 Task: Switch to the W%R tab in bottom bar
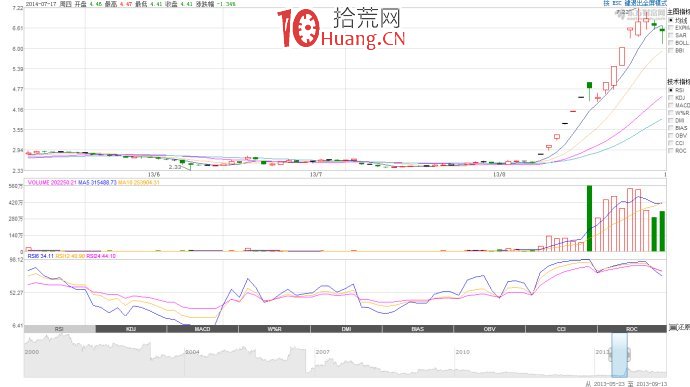tap(275, 329)
